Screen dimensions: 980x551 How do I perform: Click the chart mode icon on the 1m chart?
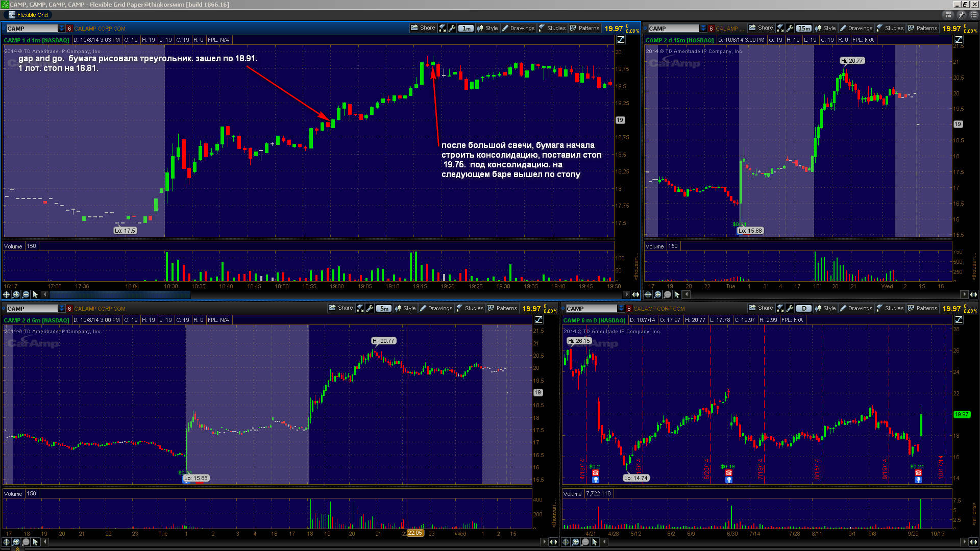(621, 40)
